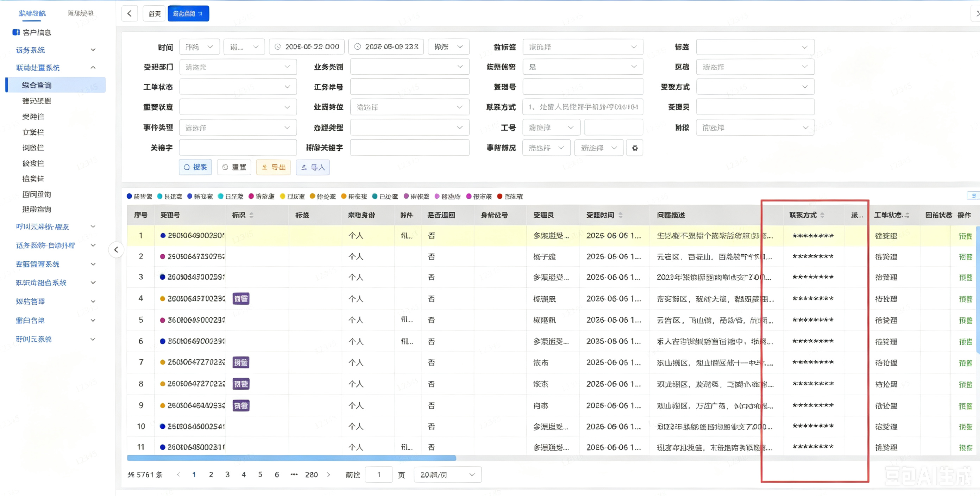980x496 pixels.
Task: Click the sidebar collapse arrow handle
Action: point(117,250)
